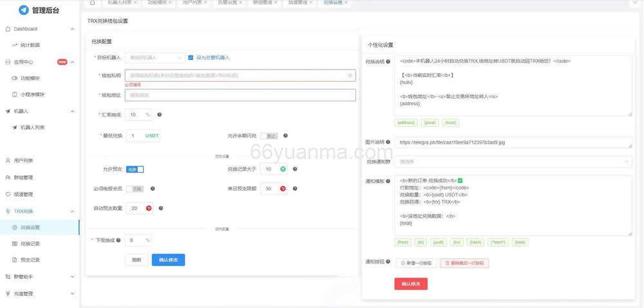Click the 刷新 button
The height and width of the screenshot is (308, 644).
[x=137, y=260]
